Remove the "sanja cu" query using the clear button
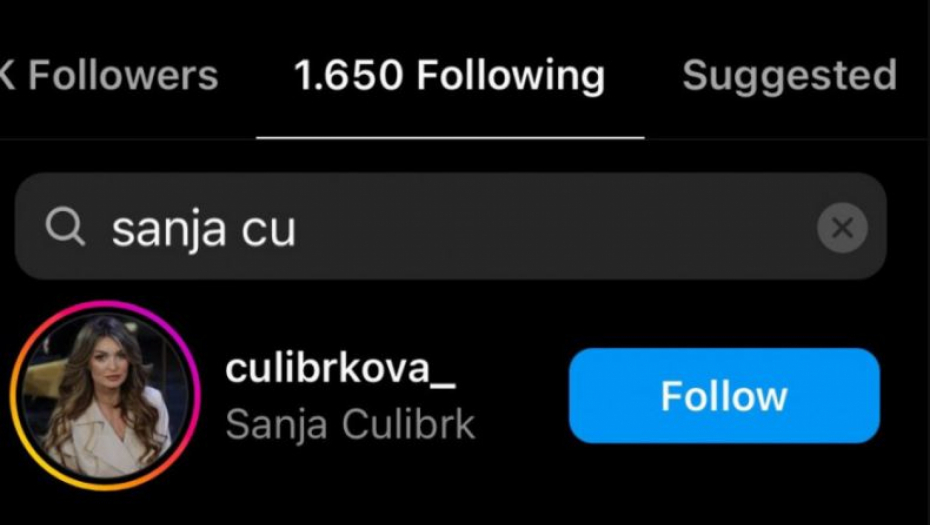 (x=842, y=228)
